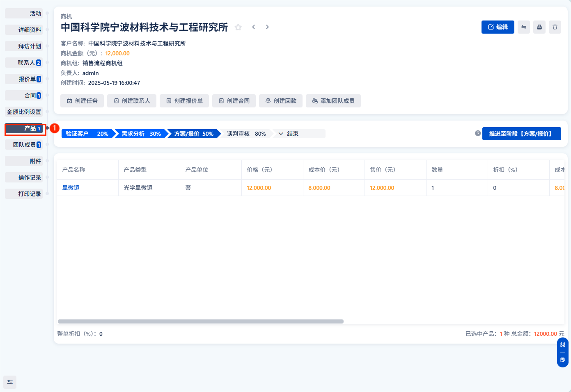Go to next opportunity record

[267, 27]
